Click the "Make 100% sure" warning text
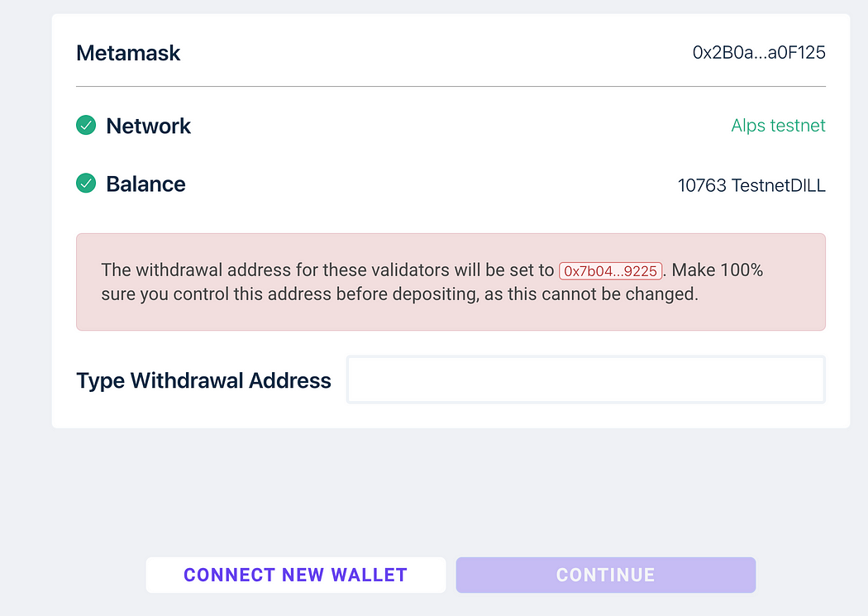 (432, 282)
